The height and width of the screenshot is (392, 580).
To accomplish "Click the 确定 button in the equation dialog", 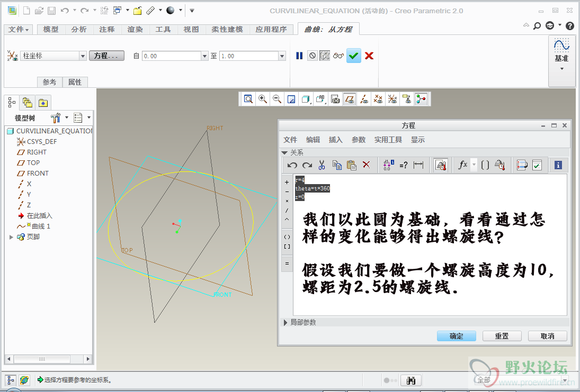I will click(x=456, y=336).
